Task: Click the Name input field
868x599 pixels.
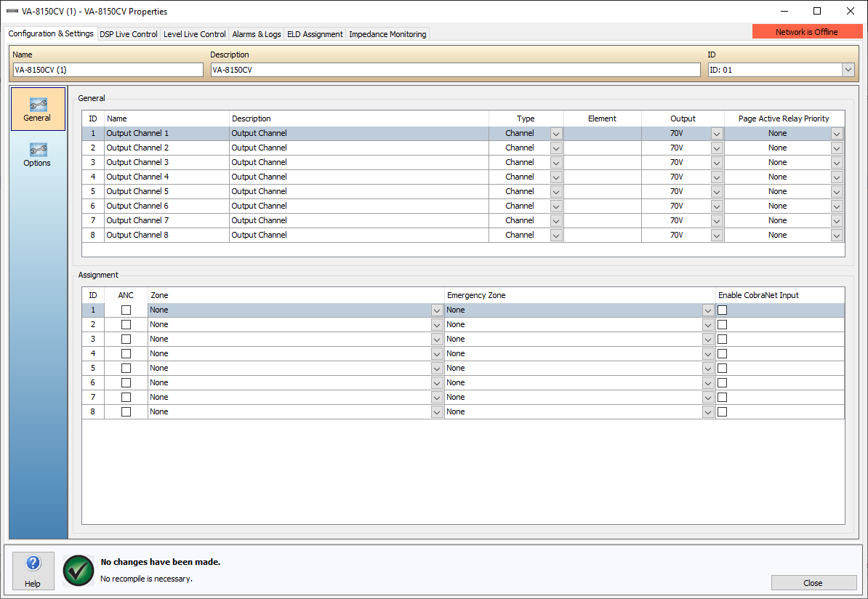Action: tap(108, 70)
